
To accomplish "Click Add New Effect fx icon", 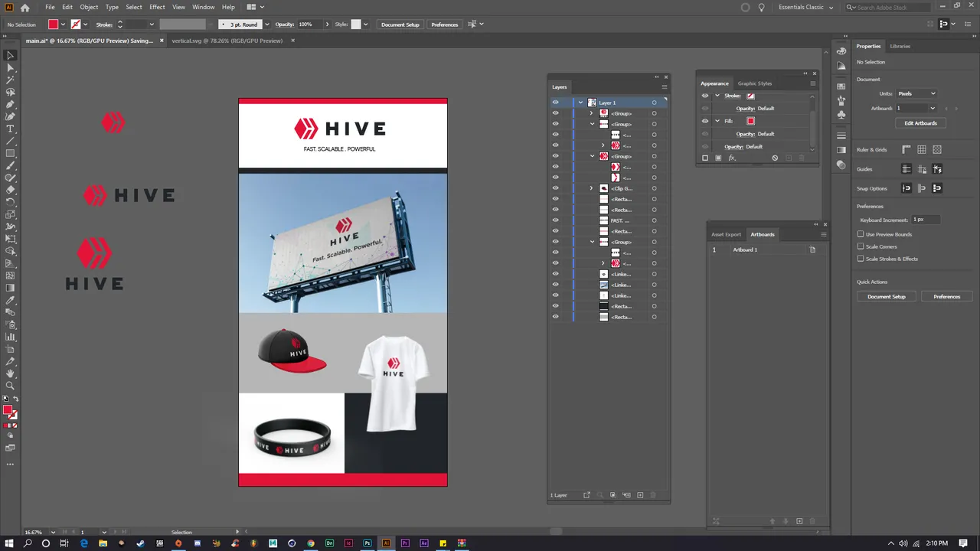I will pyautogui.click(x=732, y=158).
